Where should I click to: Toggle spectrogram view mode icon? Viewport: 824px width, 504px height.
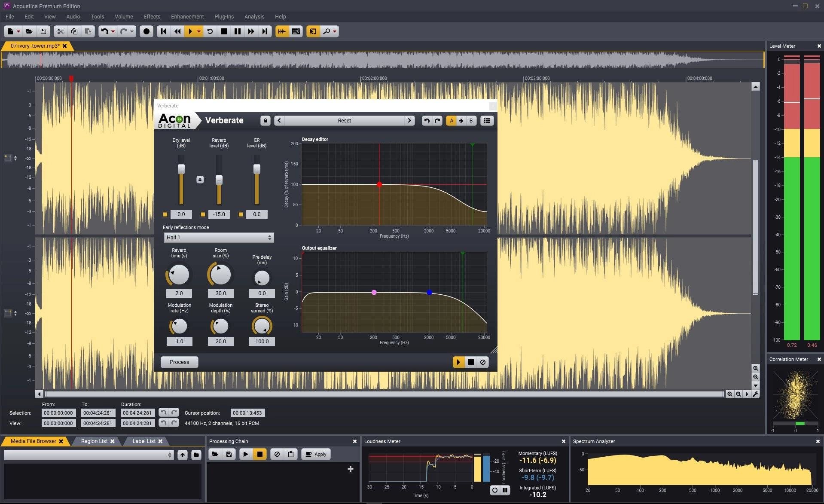(x=296, y=31)
